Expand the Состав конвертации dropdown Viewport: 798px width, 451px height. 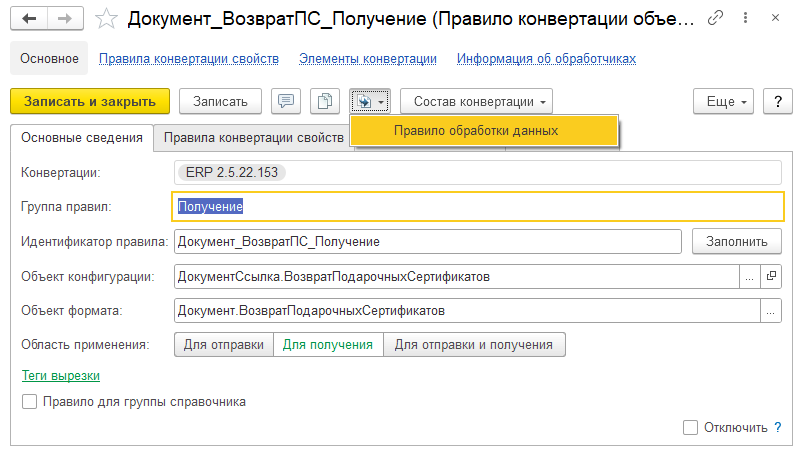pos(476,101)
